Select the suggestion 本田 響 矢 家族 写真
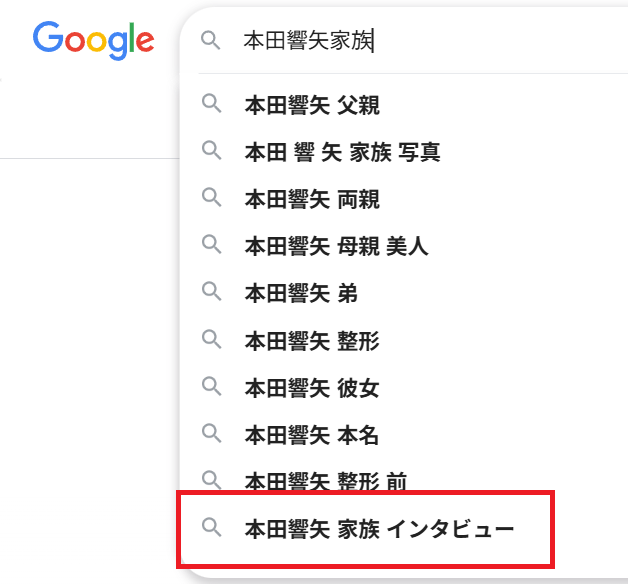 click(342, 152)
